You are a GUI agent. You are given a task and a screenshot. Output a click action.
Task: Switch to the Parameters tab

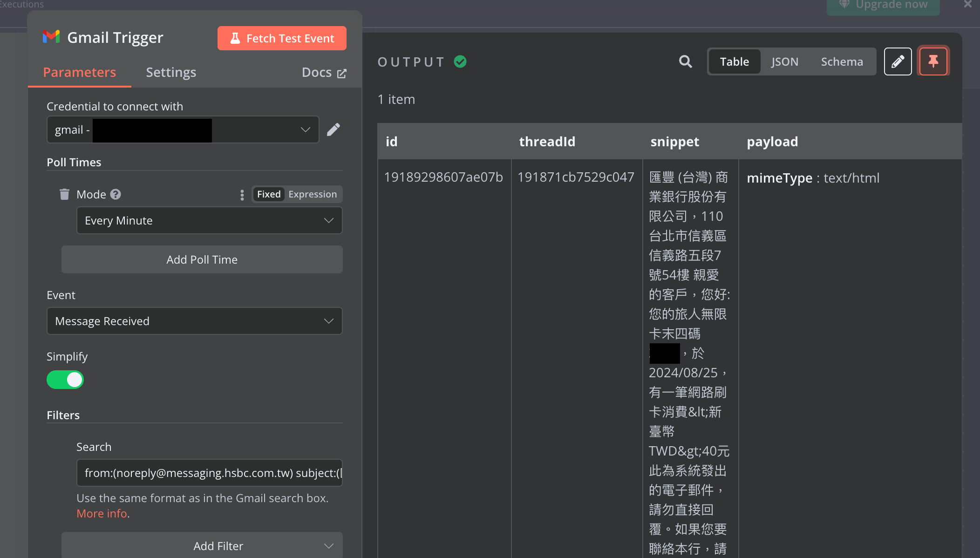pyautogui.click(x=80, y=72)
